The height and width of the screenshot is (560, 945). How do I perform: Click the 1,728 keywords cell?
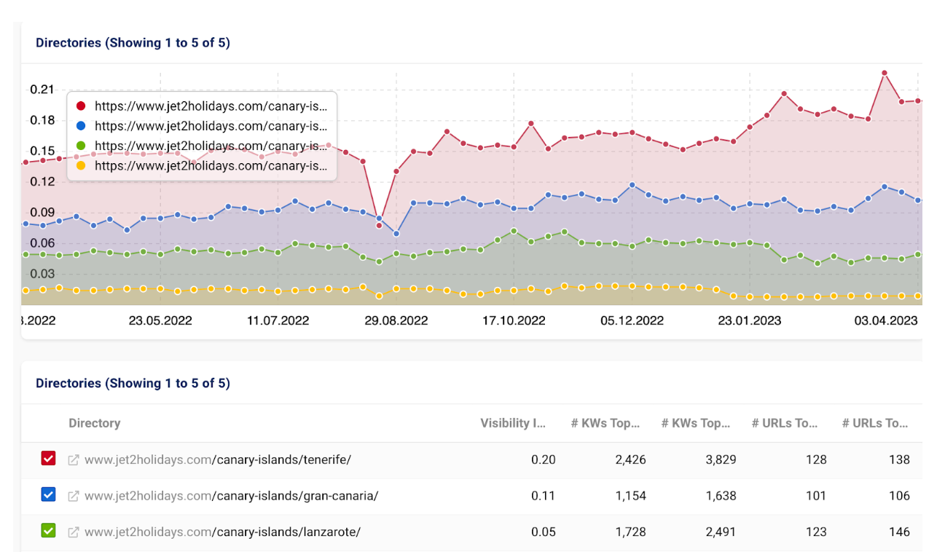pyautogui.click(x=630, y=532)
